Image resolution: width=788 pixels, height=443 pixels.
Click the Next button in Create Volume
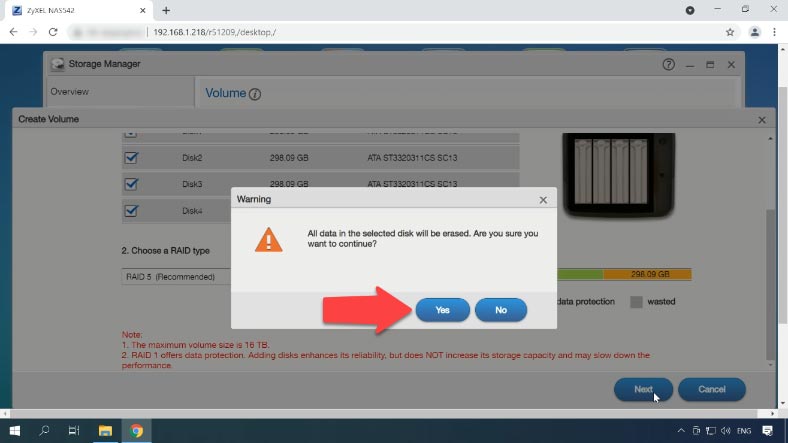[x=643, y=389]
